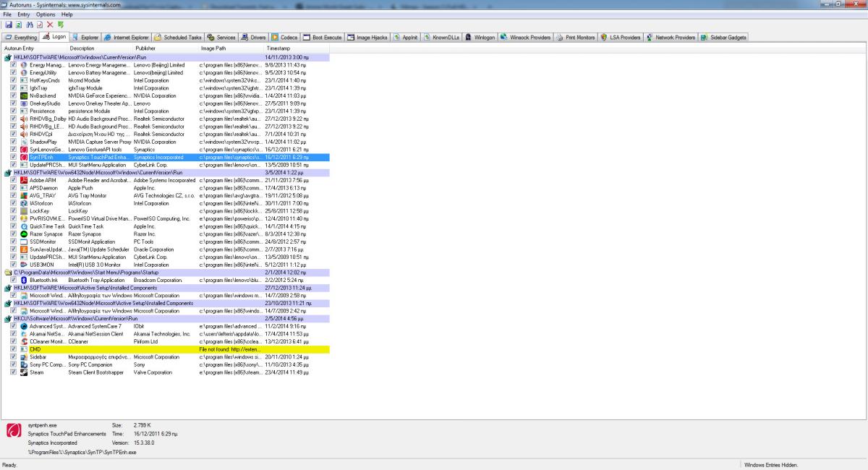Image resolution: width=868 pixels, height=470 pixels.
Task: Click the Valve Corporation publisher cell
Action: pos(153,372)
